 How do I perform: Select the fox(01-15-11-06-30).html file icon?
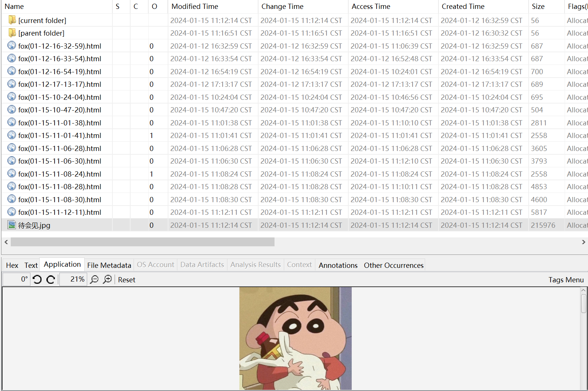pyautogui.click(x=12, y=161)
